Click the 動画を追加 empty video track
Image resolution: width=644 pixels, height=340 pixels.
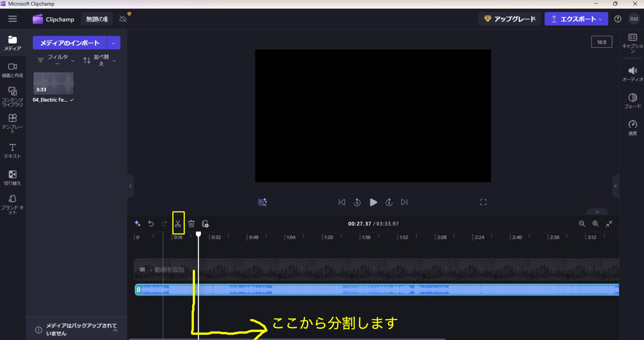376,269
